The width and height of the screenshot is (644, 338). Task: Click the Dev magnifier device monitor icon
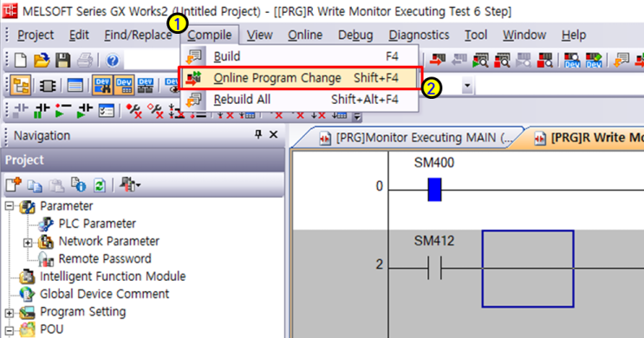(572, 61)
